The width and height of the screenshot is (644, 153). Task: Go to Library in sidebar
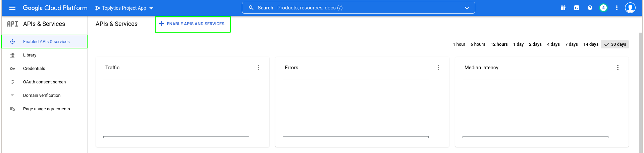coord(30,55)
